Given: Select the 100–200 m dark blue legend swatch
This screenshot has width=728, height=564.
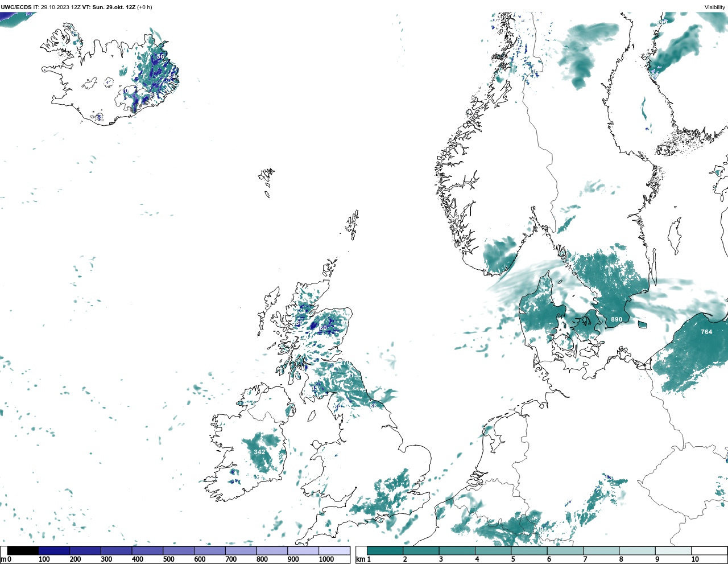Looking at the screenshot, I should (54, 550).
